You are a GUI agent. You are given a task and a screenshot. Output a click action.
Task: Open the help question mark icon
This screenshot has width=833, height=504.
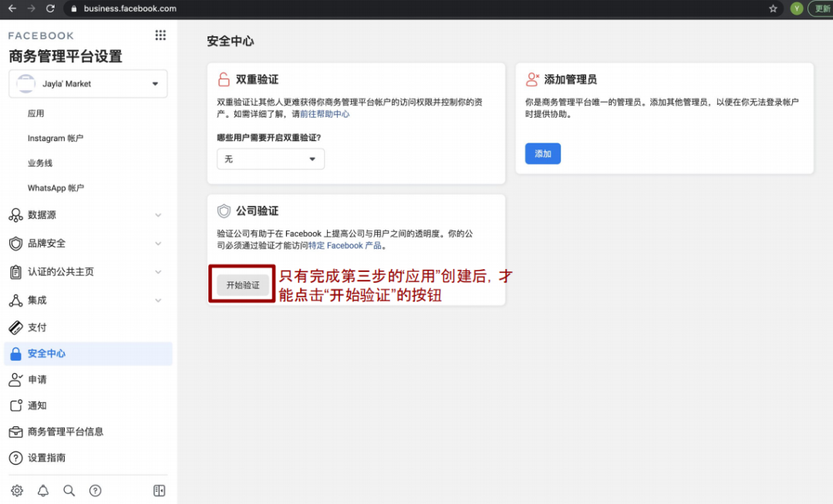point(95,490)
